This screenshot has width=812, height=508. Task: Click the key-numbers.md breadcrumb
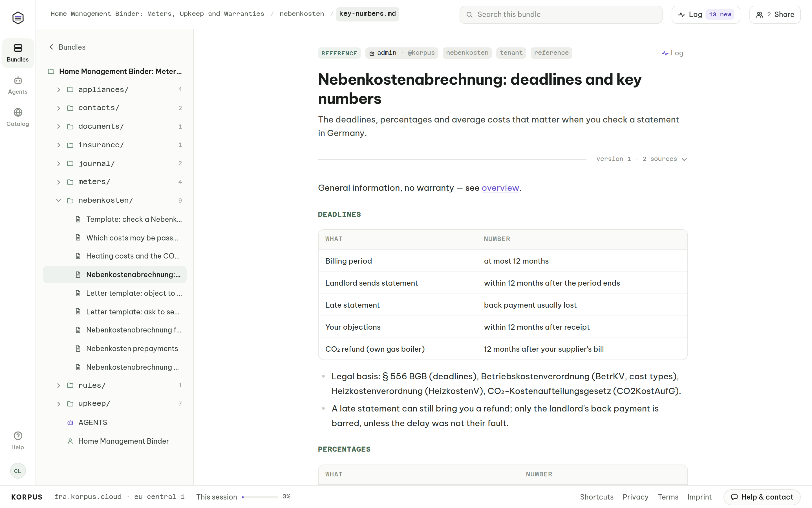pos(367,14)
